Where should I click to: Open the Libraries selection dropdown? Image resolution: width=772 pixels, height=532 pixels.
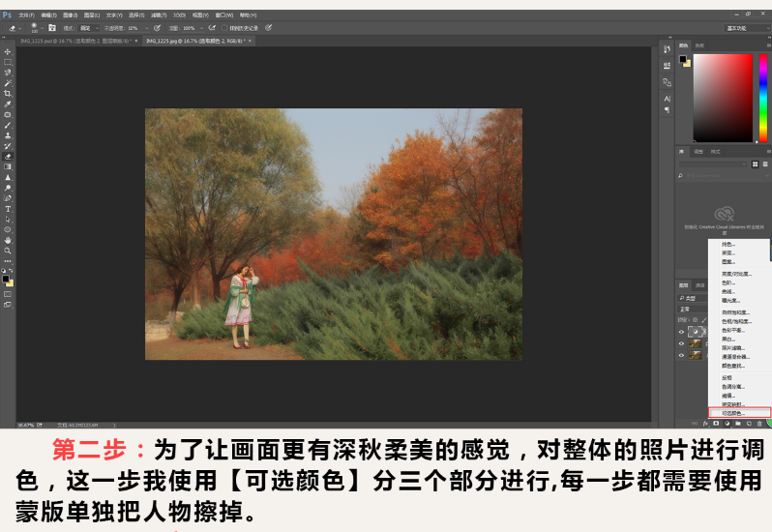pyautogui.click(x=713, y=164)
